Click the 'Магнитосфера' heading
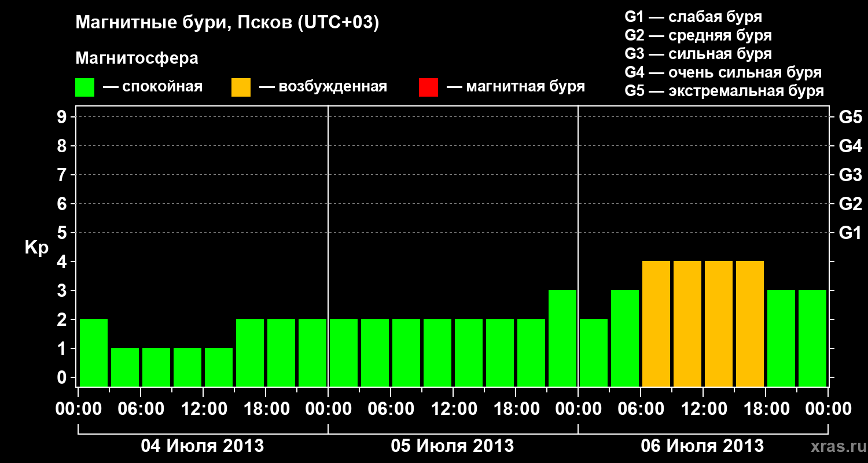The image size is (868, 463). (x=137, y=58)
